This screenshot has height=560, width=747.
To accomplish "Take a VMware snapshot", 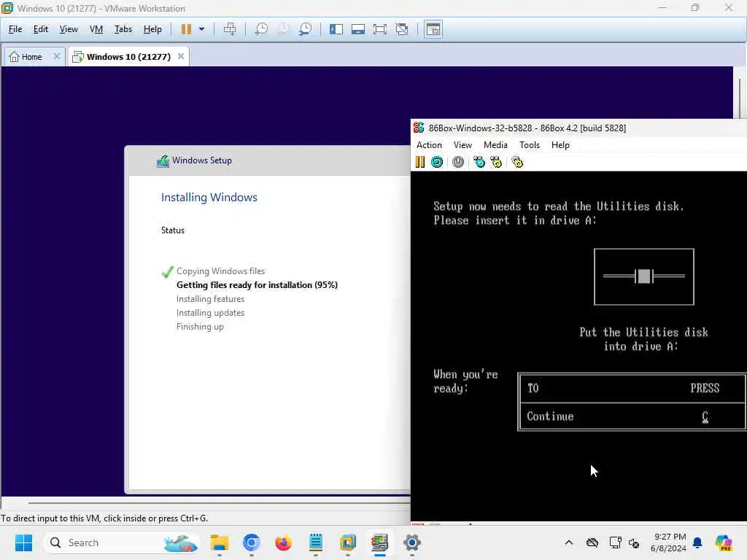I will [x=261, y=29].
